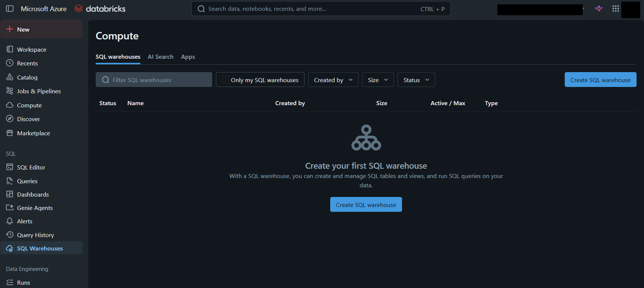Click the Compute cloud icon
644x288 pixels.
coord(10,105)
